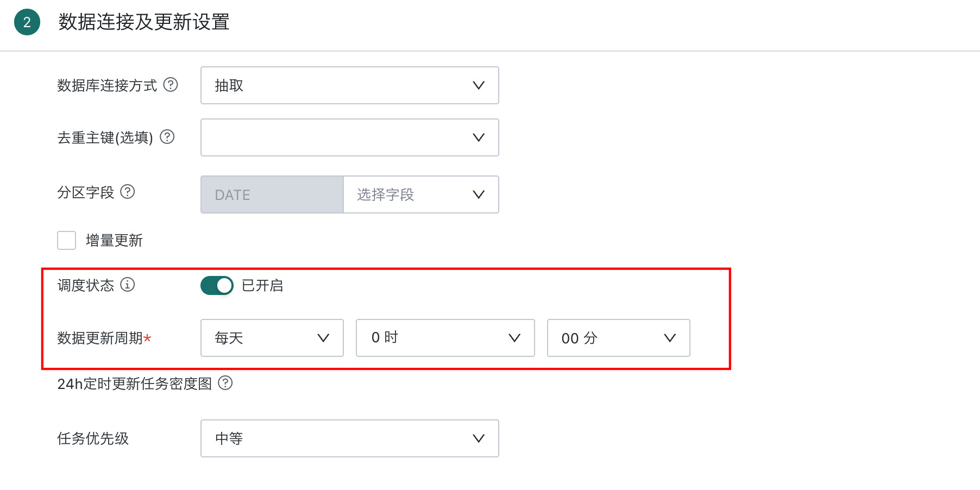Viewport: 980px width, 490px height.
Task: Open the 0 时 hour dropdown
Action: point(445,338)
